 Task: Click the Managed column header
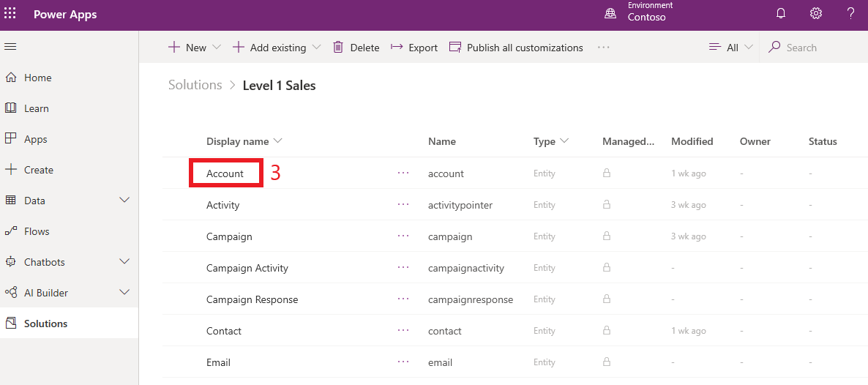[x=628, y=141]
